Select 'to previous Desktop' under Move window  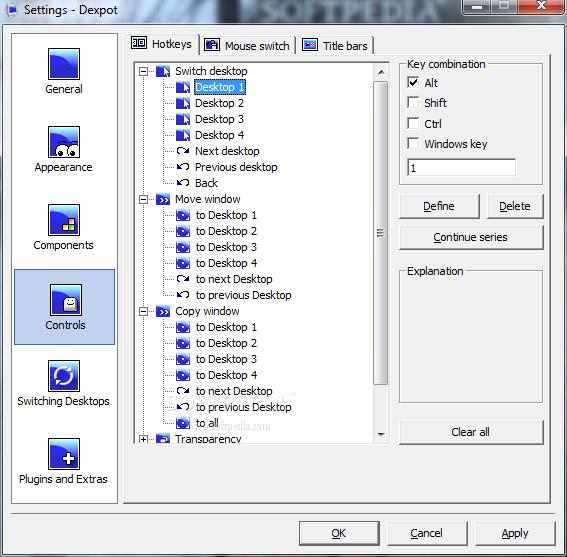(243, 295)
